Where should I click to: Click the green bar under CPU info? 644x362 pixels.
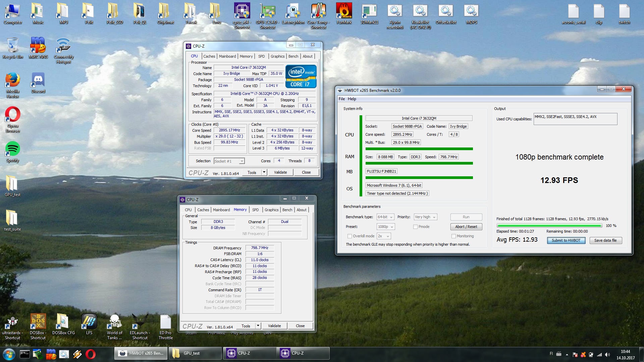tap(419, 149)
